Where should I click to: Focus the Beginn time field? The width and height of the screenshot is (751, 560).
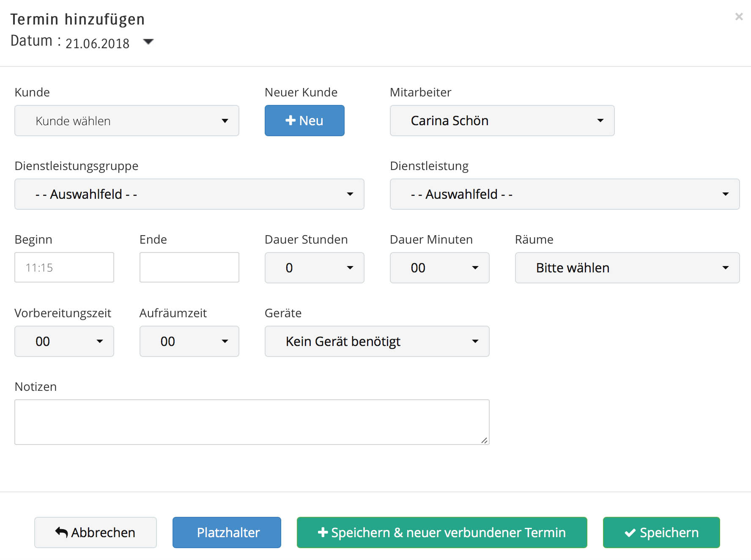pos(64,267)
